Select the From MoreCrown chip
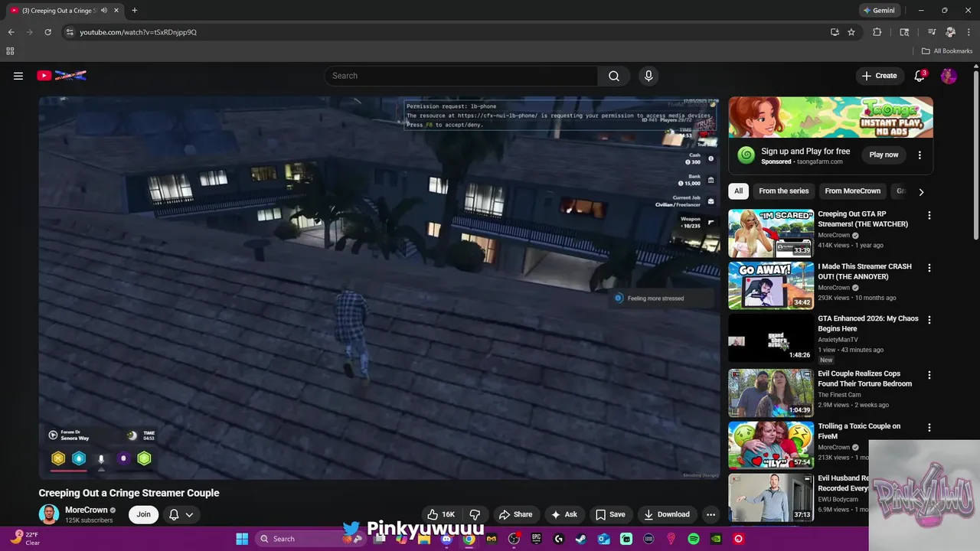 coord(852,191)
